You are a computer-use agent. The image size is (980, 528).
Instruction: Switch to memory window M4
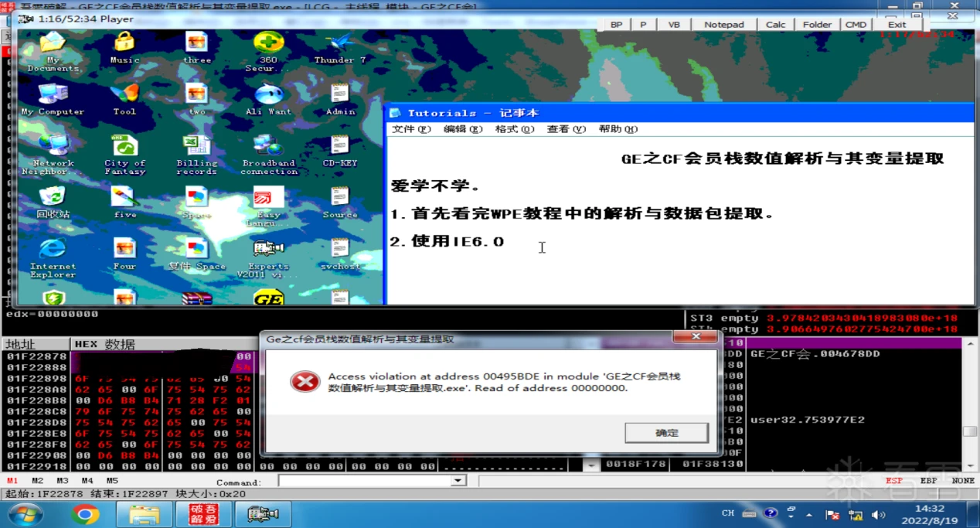87,481
